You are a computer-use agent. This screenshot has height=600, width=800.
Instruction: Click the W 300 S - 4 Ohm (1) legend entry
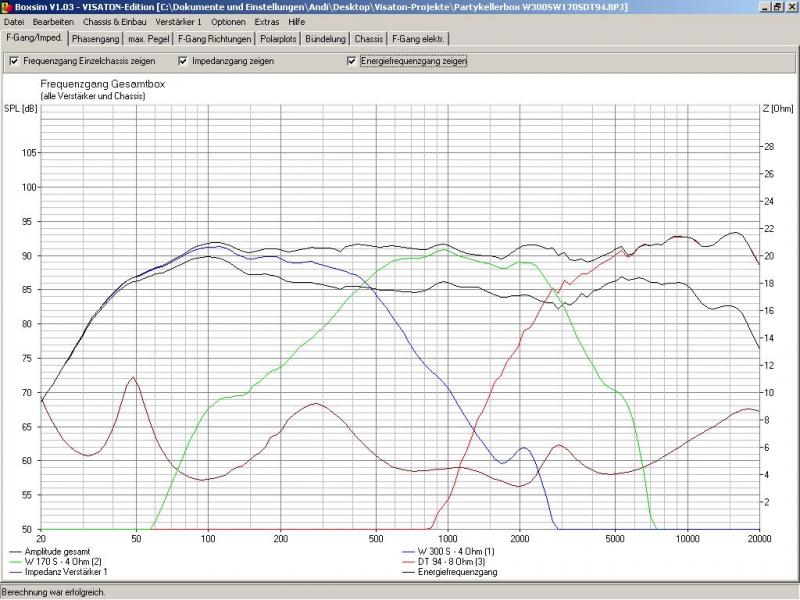point(448,552)
